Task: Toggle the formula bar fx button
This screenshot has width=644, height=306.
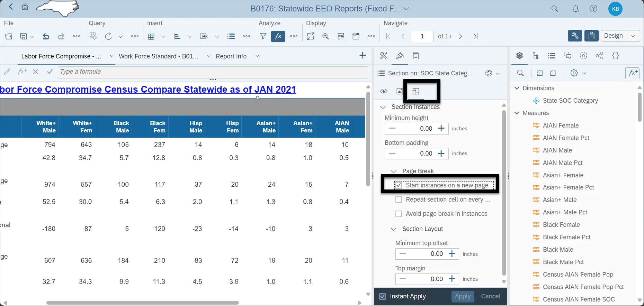Action: tap(278, 36)
